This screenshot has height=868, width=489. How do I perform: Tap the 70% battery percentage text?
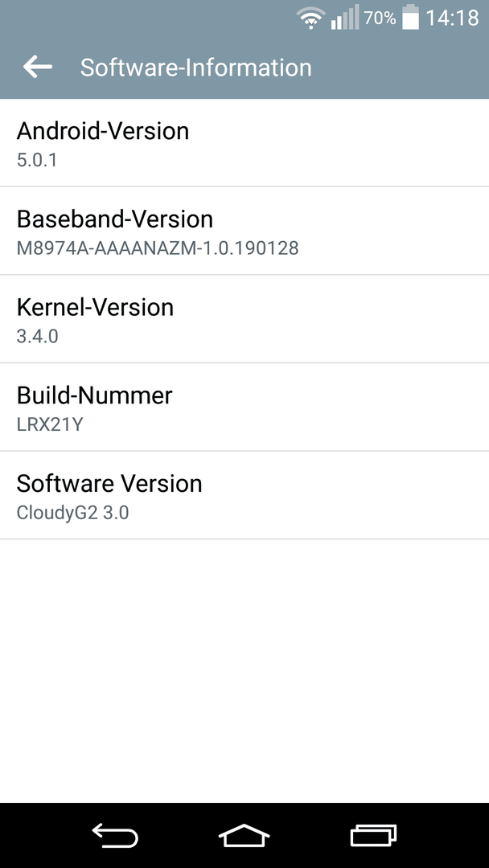click(x=380, y=18)
